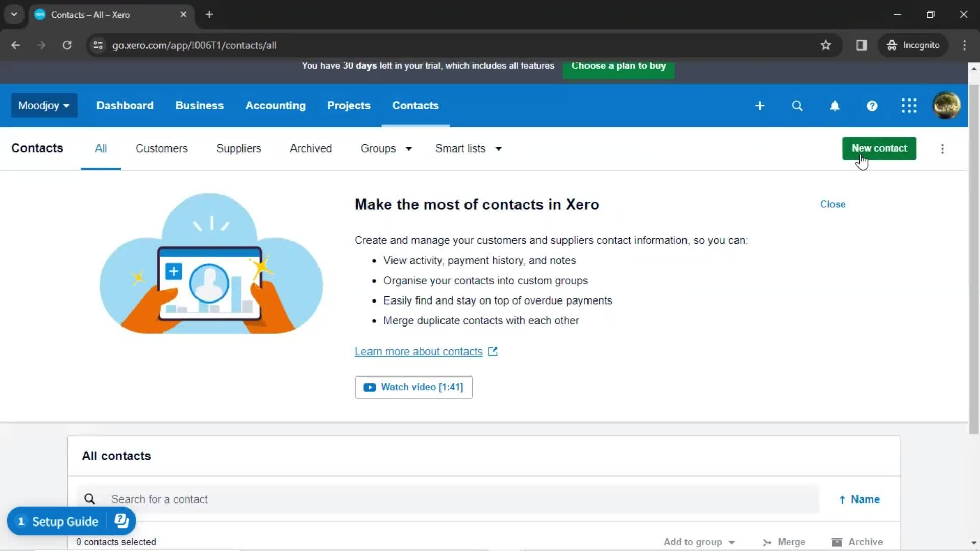Click the '0 contacts selected' text
Image resolution: width=980 pixels, height=551 pixels.
click(116, 542)
